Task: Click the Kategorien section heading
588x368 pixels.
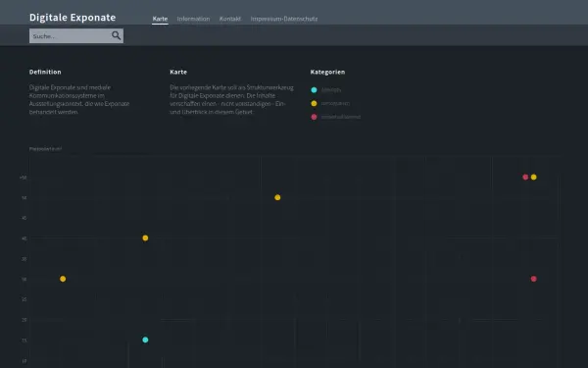Action: (x=327, y=72)
